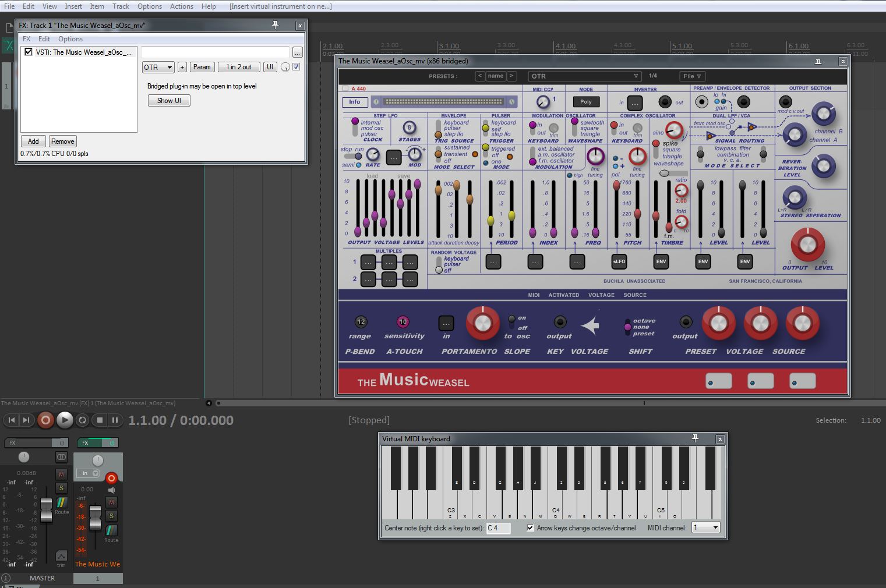Open the Options menu in FX window

(70, 39)
